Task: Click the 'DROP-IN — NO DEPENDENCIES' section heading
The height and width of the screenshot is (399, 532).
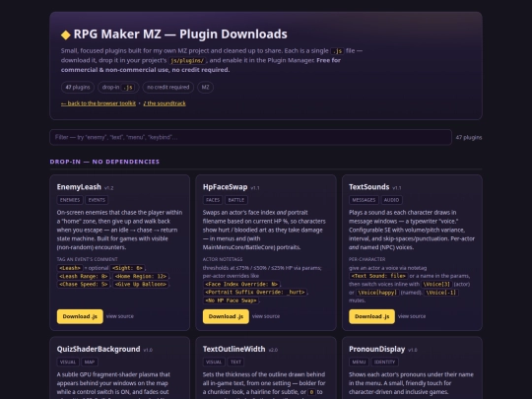Action: click(104, 162)
